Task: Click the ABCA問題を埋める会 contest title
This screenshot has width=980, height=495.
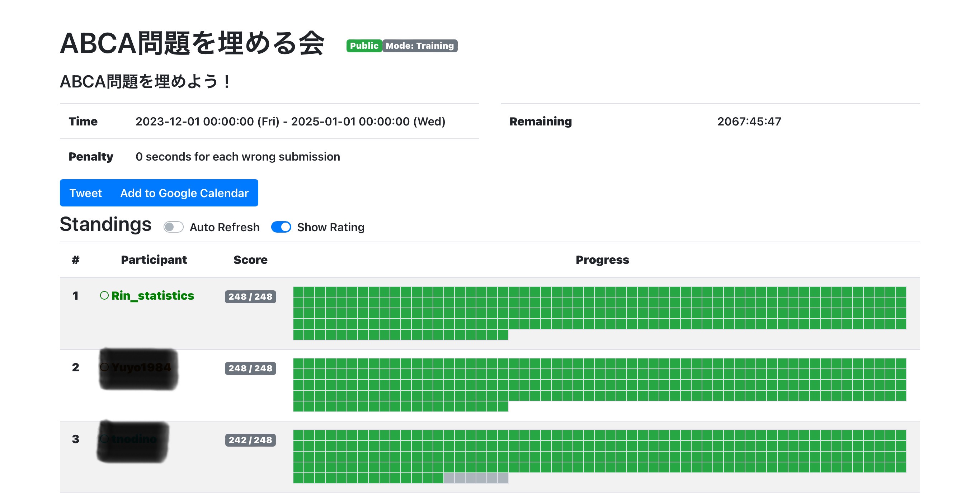Action: pos(192,43)
